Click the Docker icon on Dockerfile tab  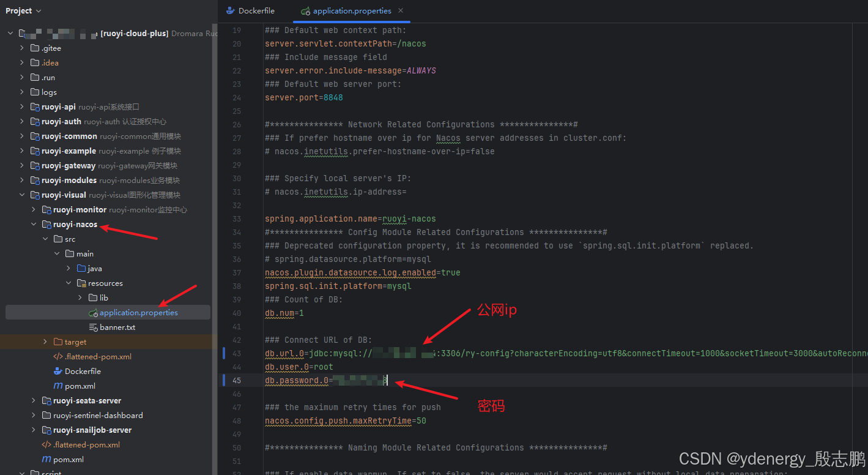pos(230,11)
